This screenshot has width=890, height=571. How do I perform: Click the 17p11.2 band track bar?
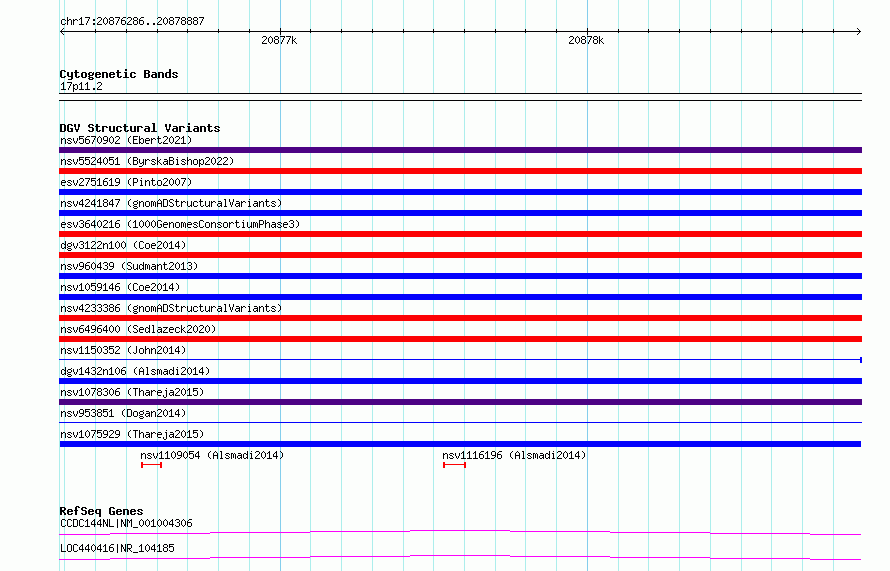[460, 97]
